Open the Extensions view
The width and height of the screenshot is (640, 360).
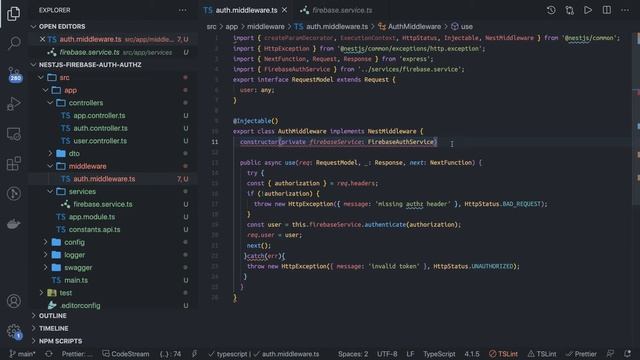14,164
